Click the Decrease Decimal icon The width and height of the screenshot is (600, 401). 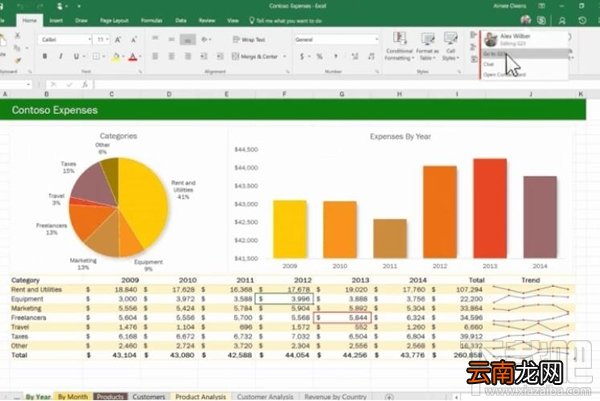coord(371,57)
